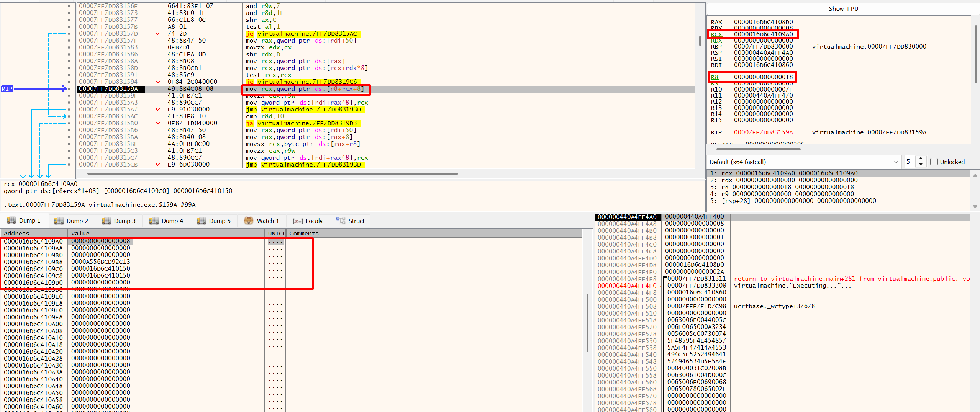Screen dimensions: 980x412
Task: Click the Struct tab icon
Action: click(x=340, y=220)
